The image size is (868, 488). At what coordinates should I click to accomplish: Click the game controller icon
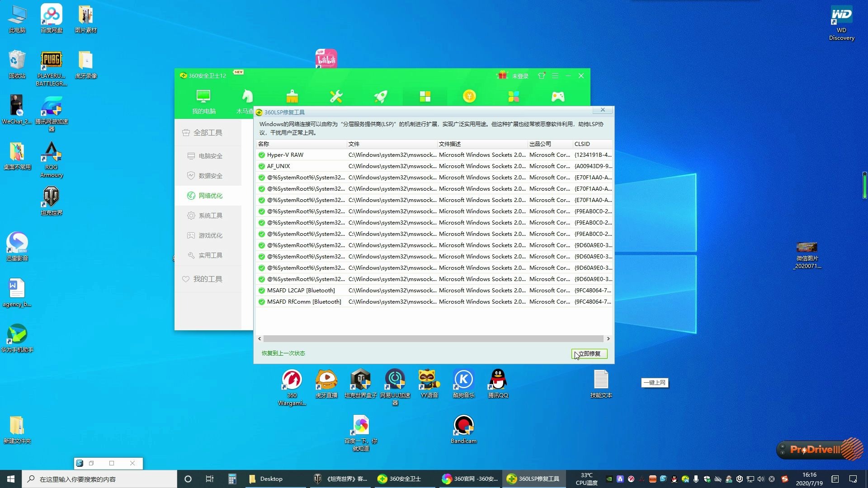pos(558,96)
